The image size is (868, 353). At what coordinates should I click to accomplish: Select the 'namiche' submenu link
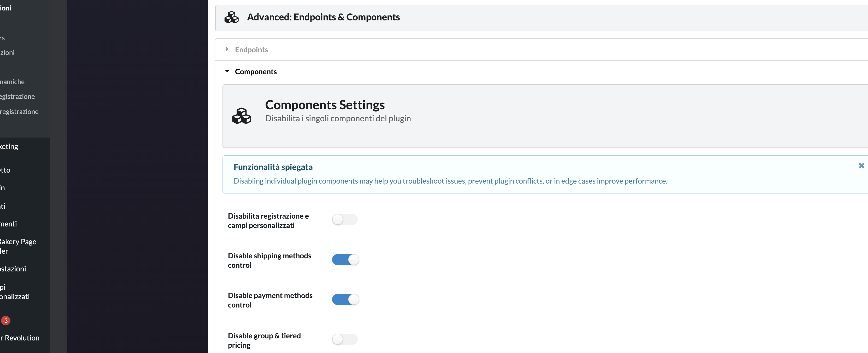tap(13, 82)
